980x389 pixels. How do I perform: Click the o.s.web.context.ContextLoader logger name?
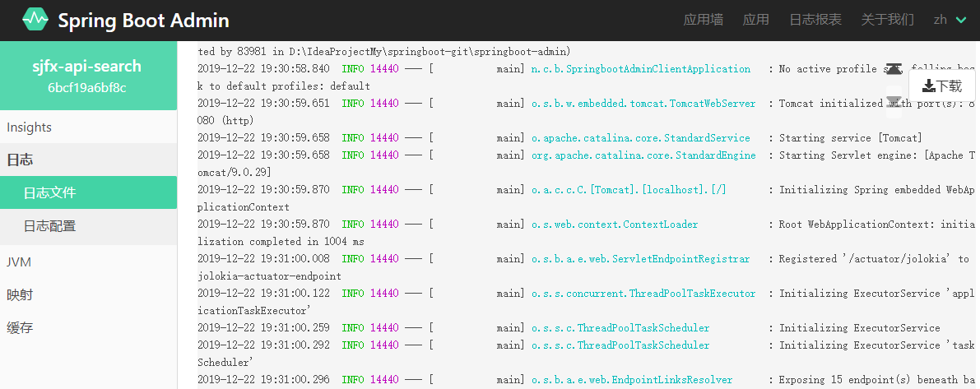(x=615, y=225)
